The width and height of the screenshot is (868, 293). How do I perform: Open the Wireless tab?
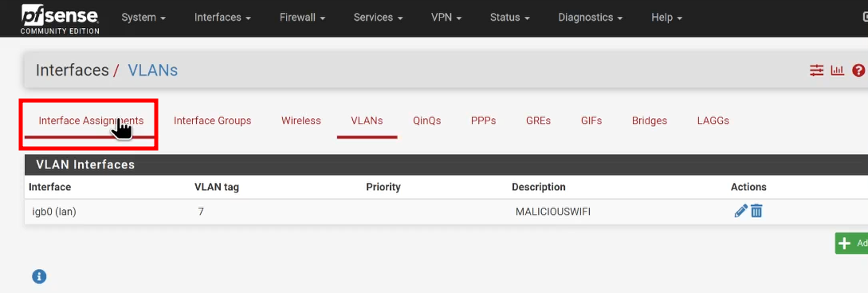[301, 121]
